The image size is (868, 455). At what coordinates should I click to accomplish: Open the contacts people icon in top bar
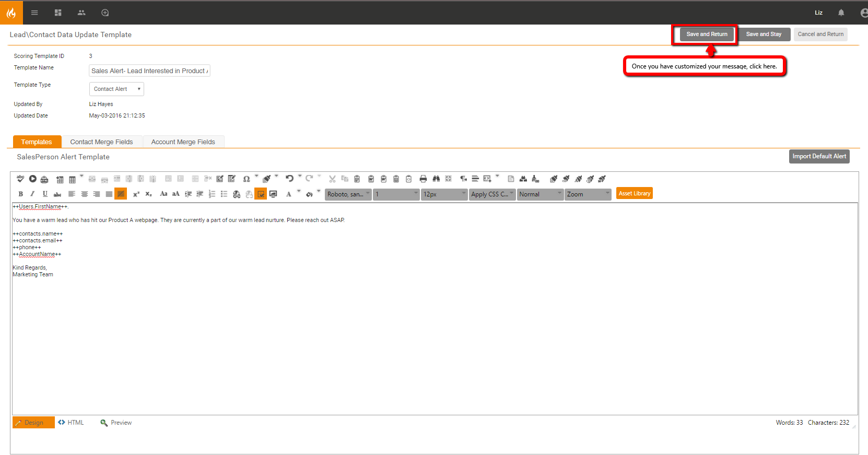pos(81,13)
